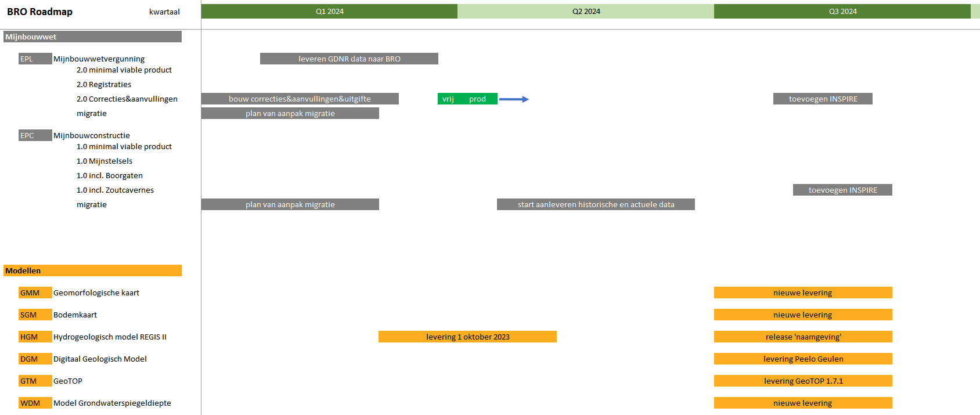This screenshot has width=980, height=415.
Task: Click the WDM code badge
Action: tap(35, 403)
